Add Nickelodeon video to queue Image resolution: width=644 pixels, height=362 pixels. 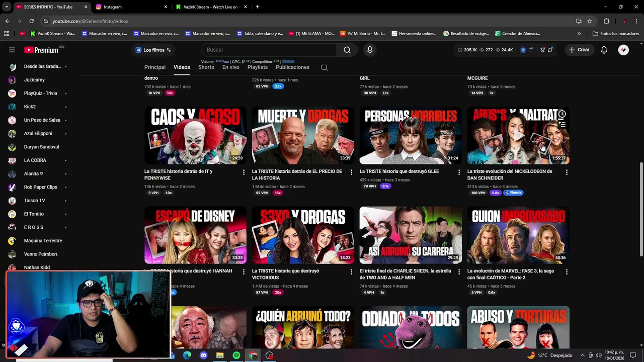click(562, 124)
